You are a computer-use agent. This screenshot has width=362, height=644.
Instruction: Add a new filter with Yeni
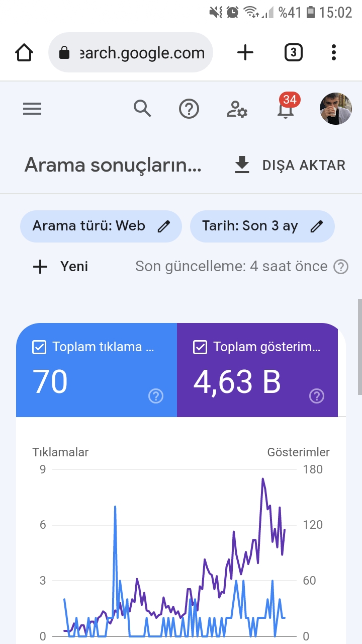coord(60,267)
